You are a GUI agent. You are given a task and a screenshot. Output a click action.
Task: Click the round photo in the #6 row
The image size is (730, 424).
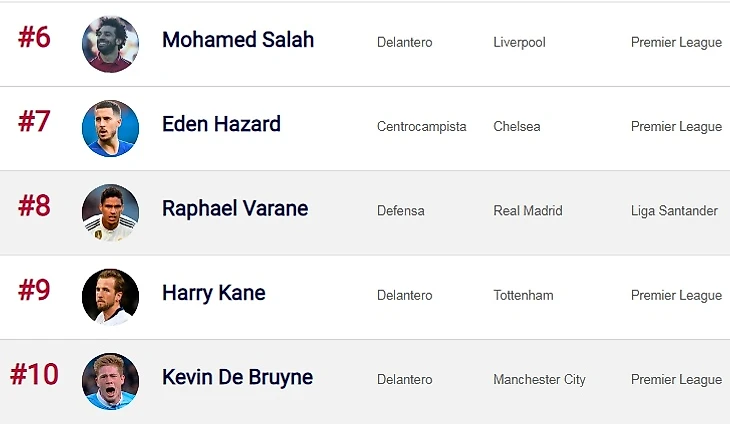[110, 44]
